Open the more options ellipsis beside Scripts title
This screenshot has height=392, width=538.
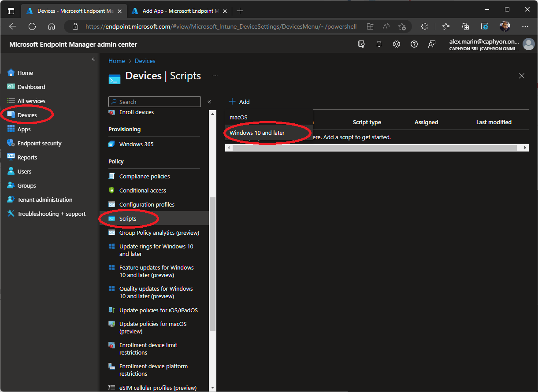click(215, 76)
